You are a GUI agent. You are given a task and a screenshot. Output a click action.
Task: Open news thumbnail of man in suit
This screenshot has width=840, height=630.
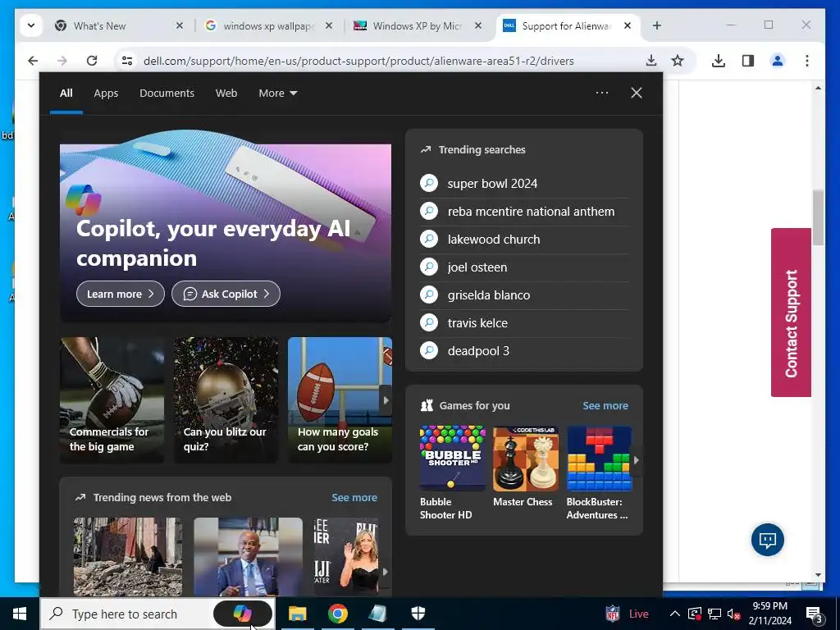pos(248,557)
